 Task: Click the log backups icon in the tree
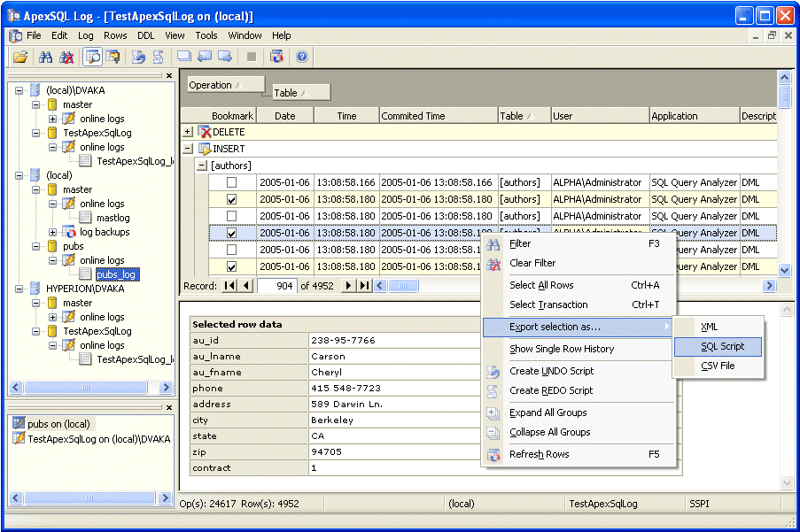[x=69, y=232]
